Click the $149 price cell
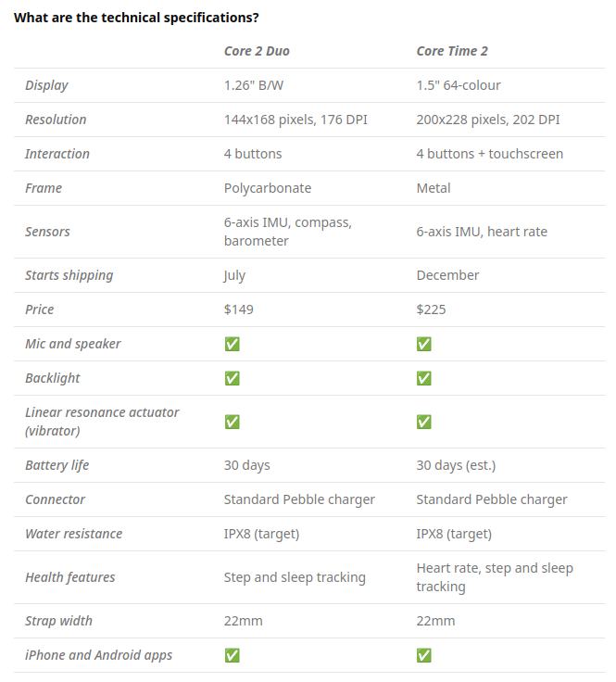The width and height of the screenshot is (616, 682). 239,309
